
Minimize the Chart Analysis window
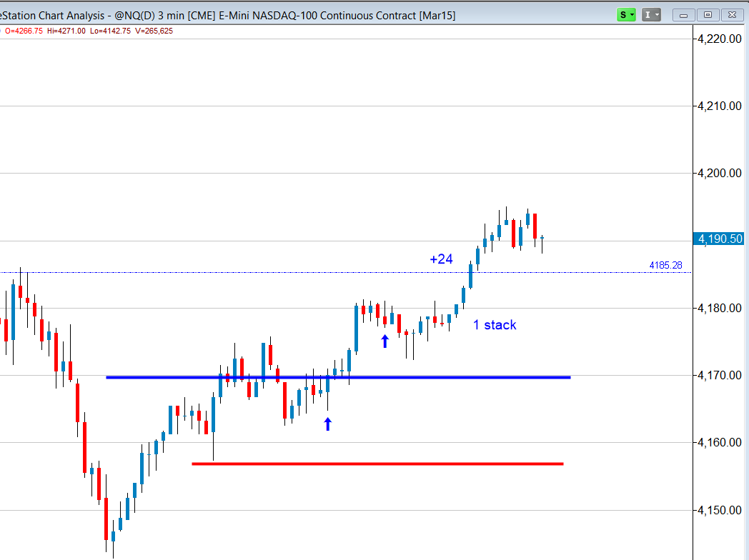click(683, 15)
